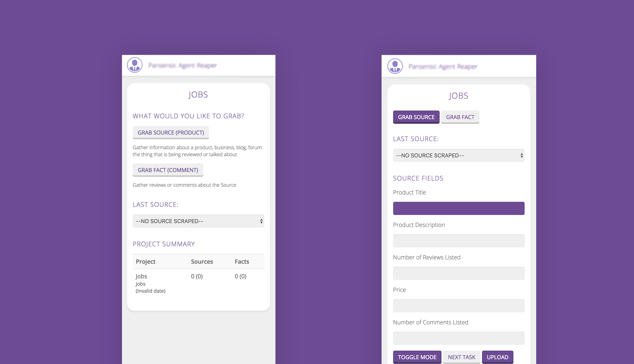Click the Jobs project row name
This screenshot has width=634, height=364.
pos(141,276)
